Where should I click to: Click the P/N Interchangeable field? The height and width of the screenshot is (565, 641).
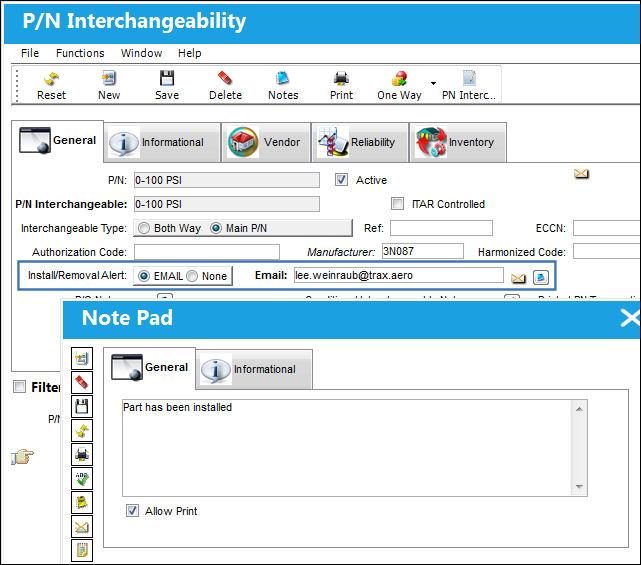pyautogui.click(x=227, y=204)
